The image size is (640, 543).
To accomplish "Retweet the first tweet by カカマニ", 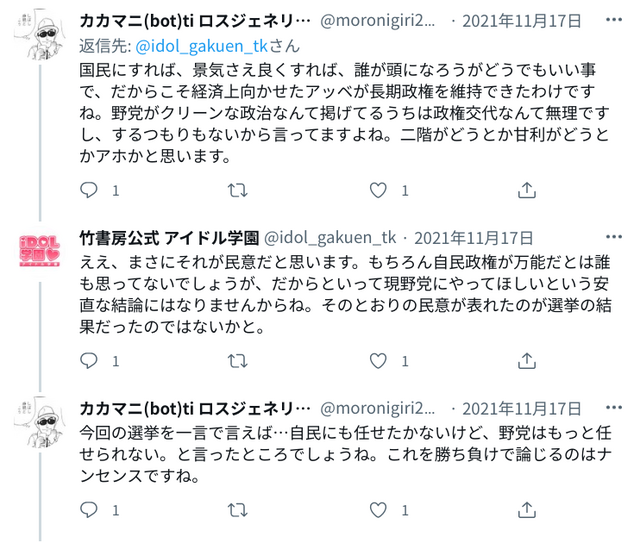I will 238,190.
